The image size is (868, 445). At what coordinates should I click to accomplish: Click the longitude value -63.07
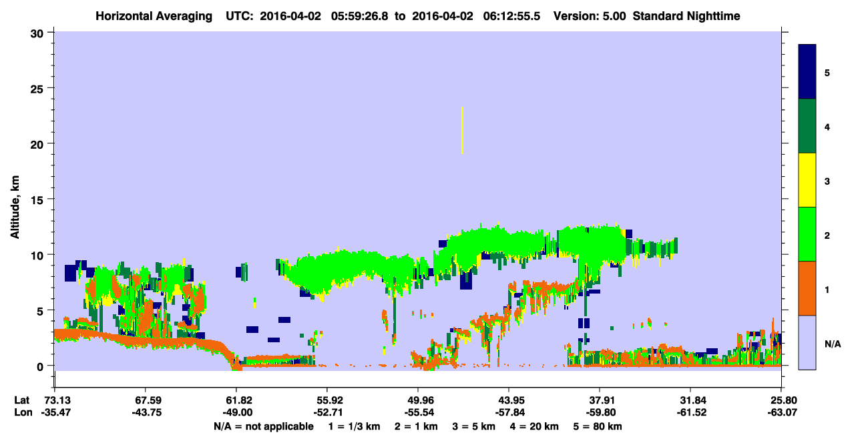click(781, 412)
